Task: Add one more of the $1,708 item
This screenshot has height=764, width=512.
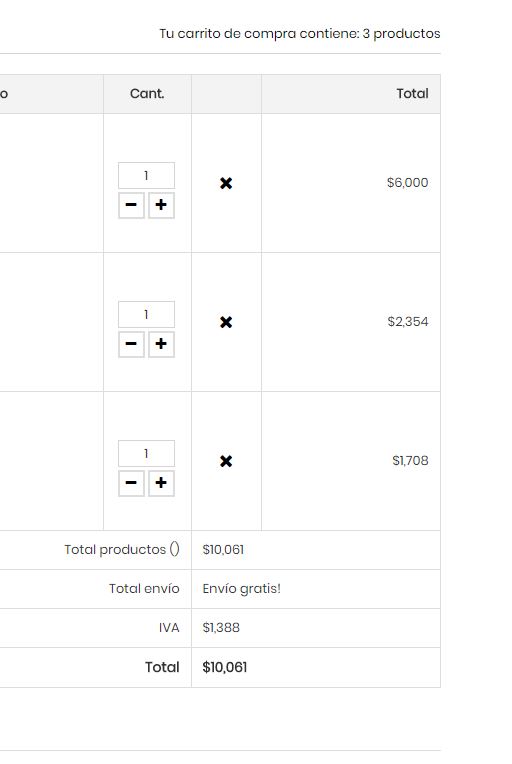Action: click(x=161, y=483)
